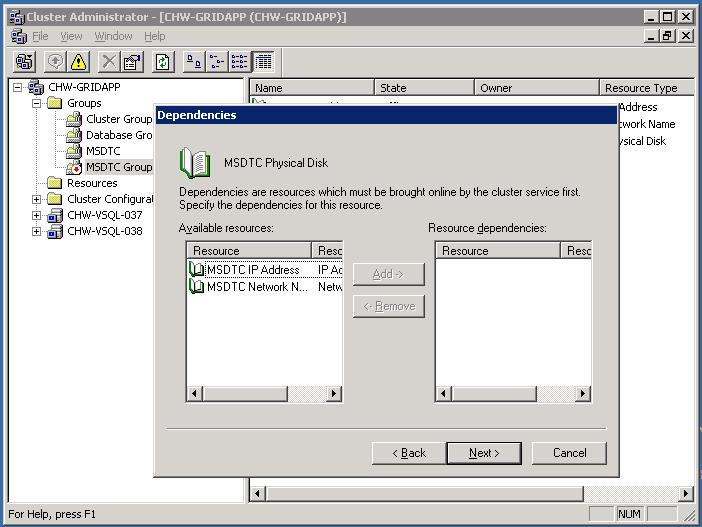Open the File menu

click(x=40, y=36)
